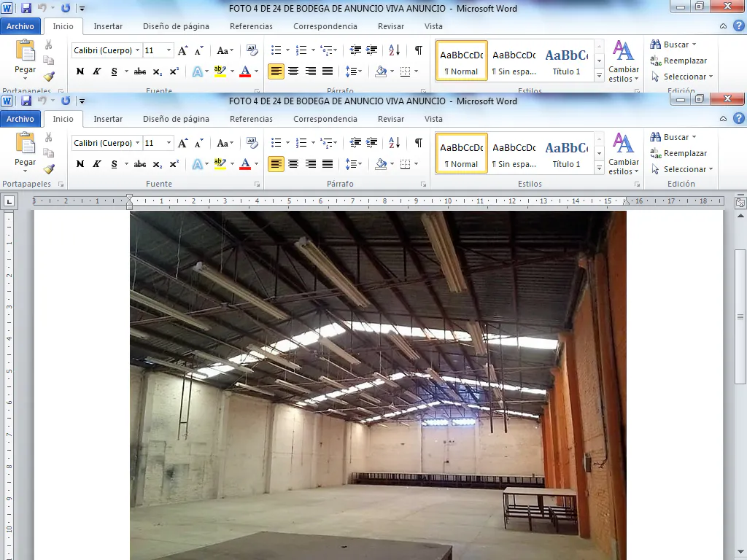Increase indent in the lower ribbon
Image resolution: width=747 pixels, height=560 pixels.
tap(371, 143)
